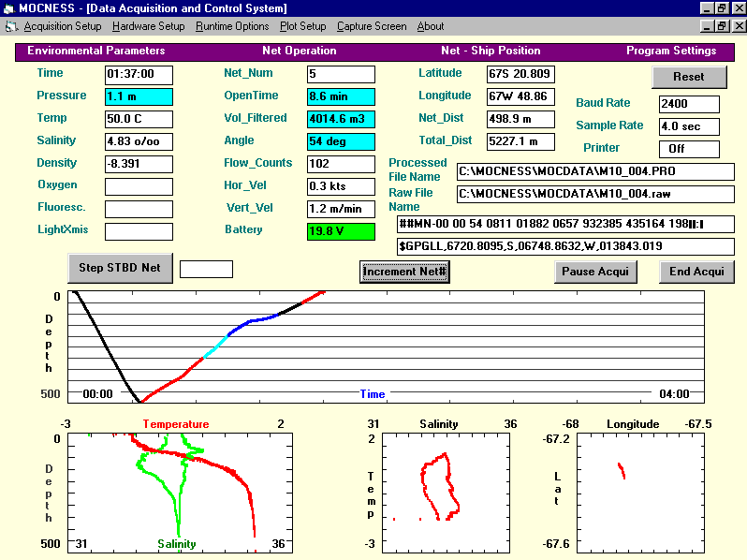Open the Plot Setup menu
This screenshot has width=747, height=560.
click(x=303, y=26)
